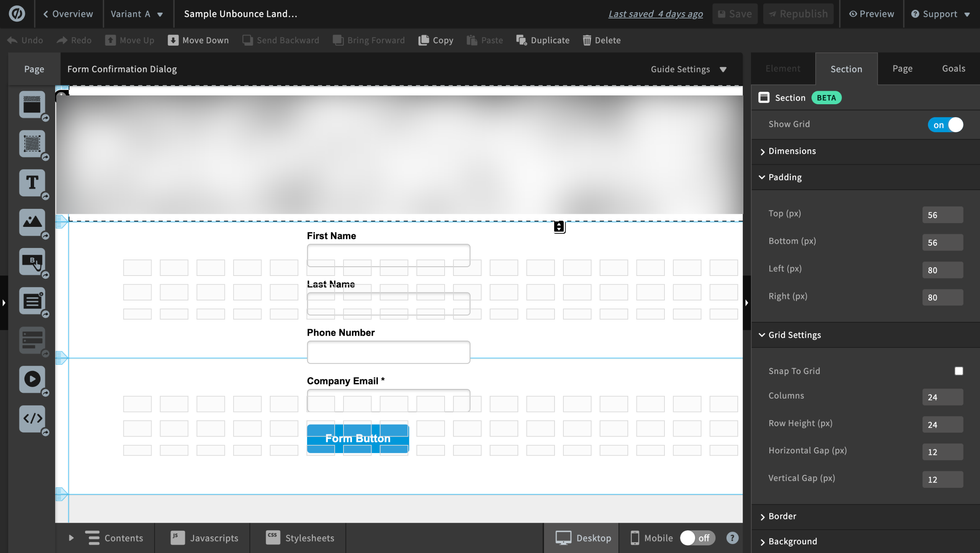Select the Image widget tool

(32, 222)
